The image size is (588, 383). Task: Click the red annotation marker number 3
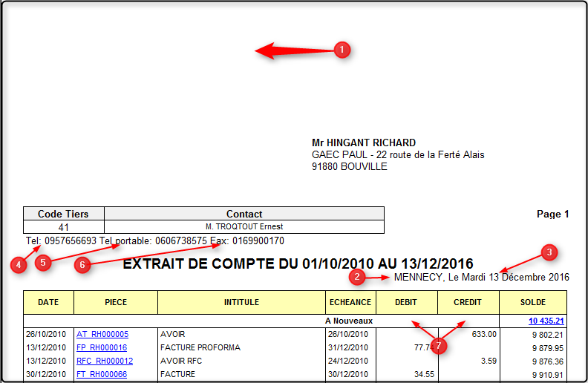[549, 252]
